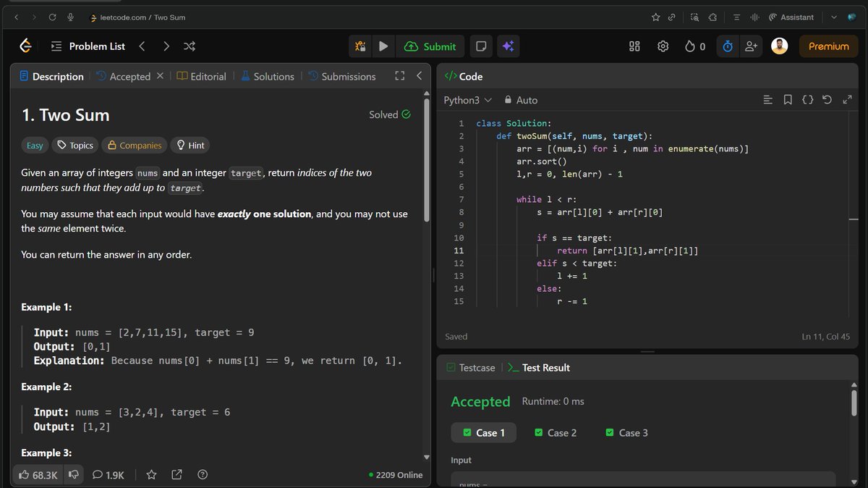
Task: Favorite the problem with star icon
Action: pos(151,475)
